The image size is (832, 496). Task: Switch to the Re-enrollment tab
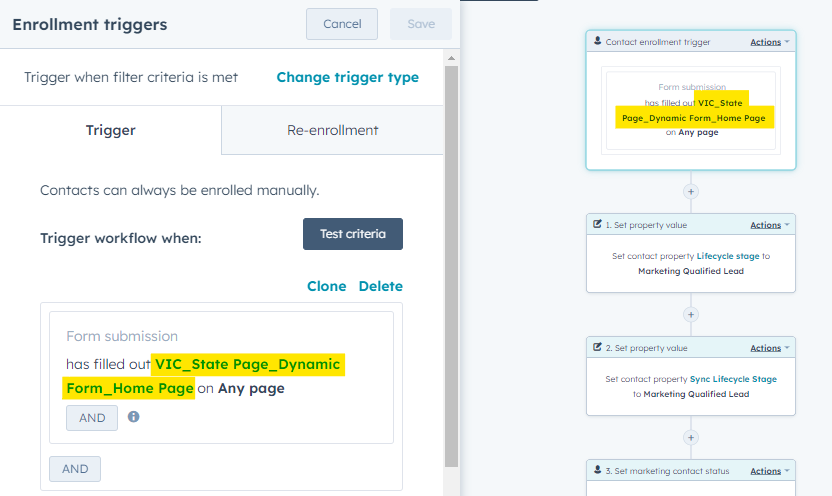click(x=333, y=130)
